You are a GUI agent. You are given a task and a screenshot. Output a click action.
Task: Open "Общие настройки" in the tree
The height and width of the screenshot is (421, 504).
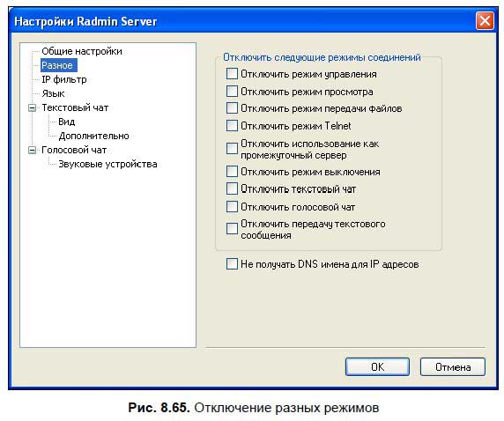pyautogui.click(x=82, y=51)
